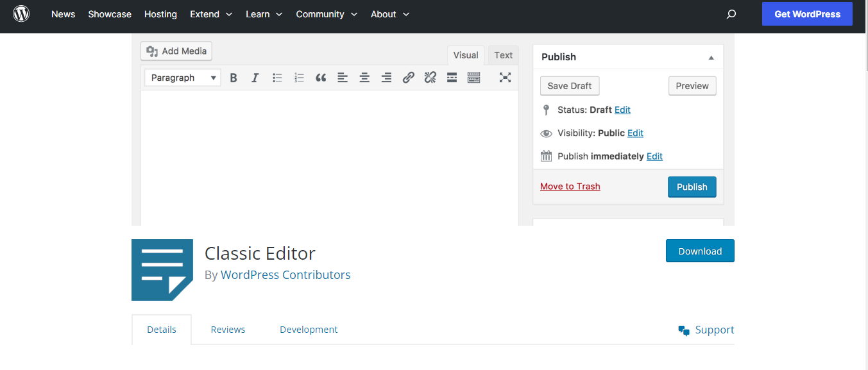Apply blockquote formatting
The image size is (868, 370).
click(321, 78)
